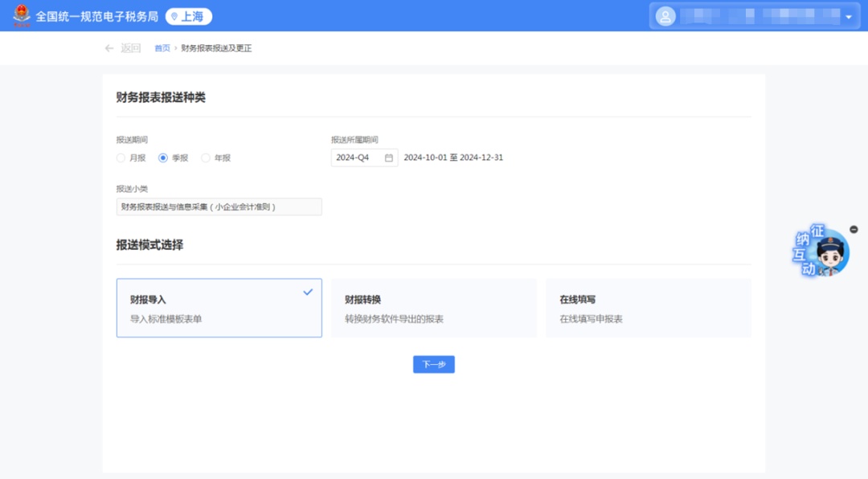Select the 月报 radio option

121,158
